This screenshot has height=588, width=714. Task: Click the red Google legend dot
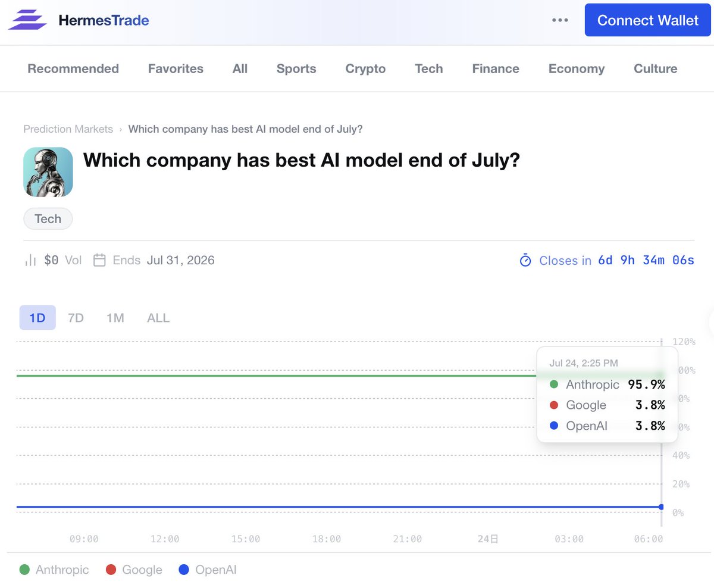[x=111, y=570]
